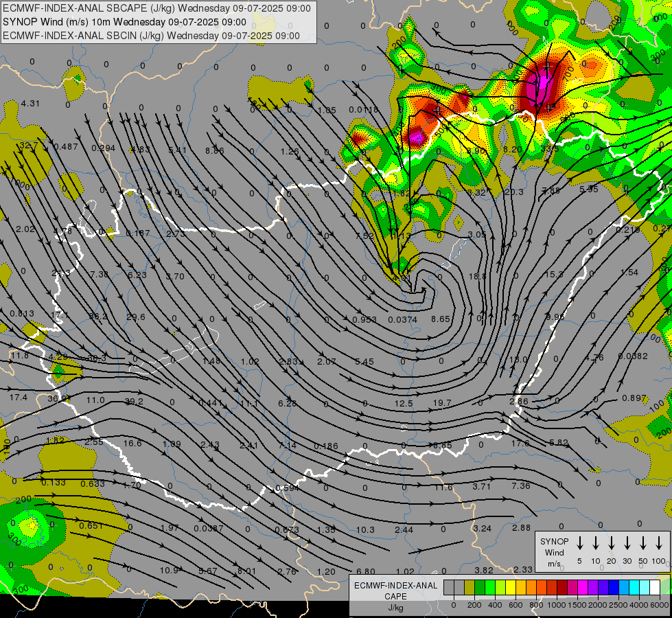Click the cyan swatch in the CAPE legend
This screenshot has width=672, height=618.
point(634,587)
